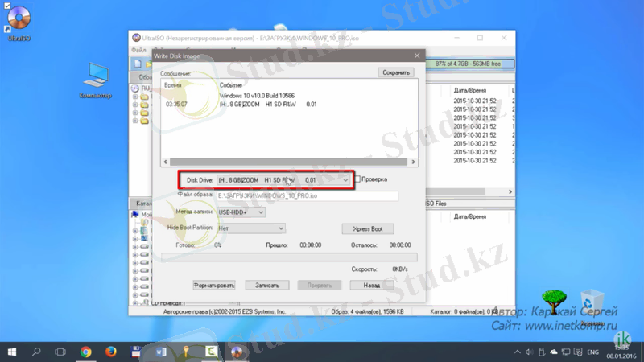
Task: Switch ENG input language indicator
Action: 592,352
